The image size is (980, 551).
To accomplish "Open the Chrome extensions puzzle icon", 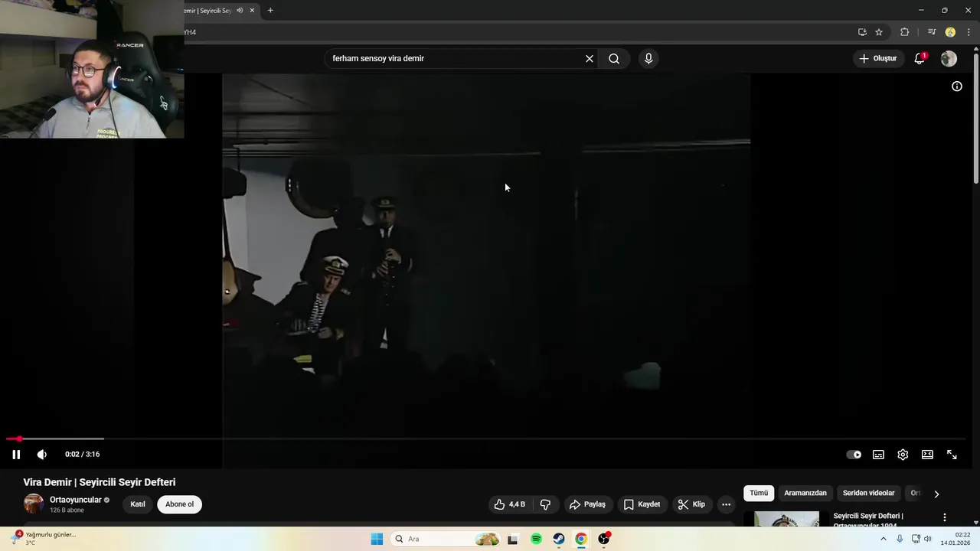I will [x=905, y=32].
